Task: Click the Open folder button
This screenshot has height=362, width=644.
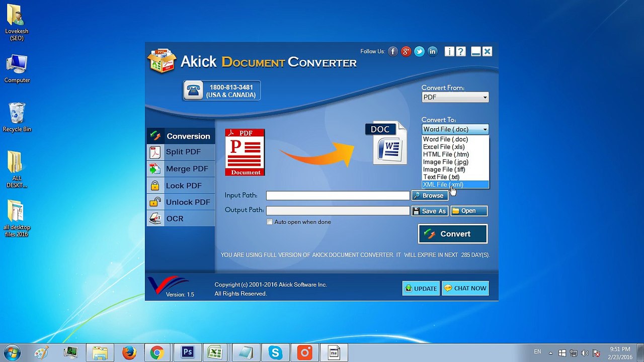Action: (468, 211)
